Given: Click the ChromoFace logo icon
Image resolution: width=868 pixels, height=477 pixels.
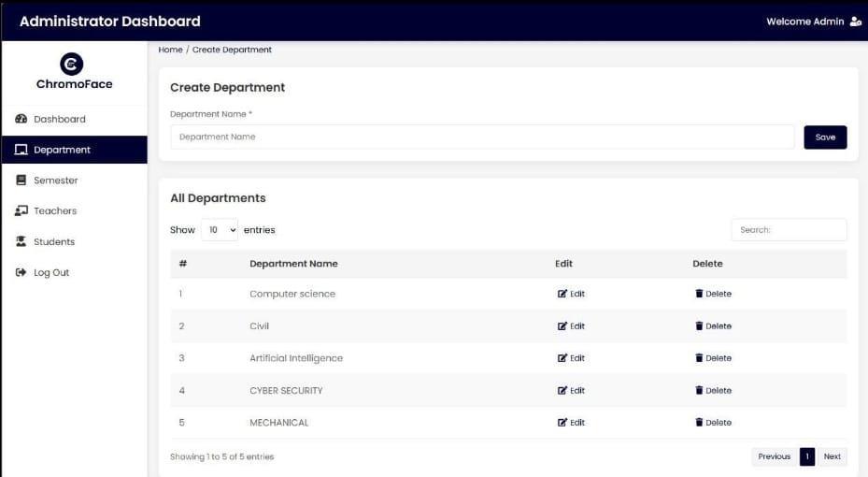Looking at the screenshot, I should (71, 64).
